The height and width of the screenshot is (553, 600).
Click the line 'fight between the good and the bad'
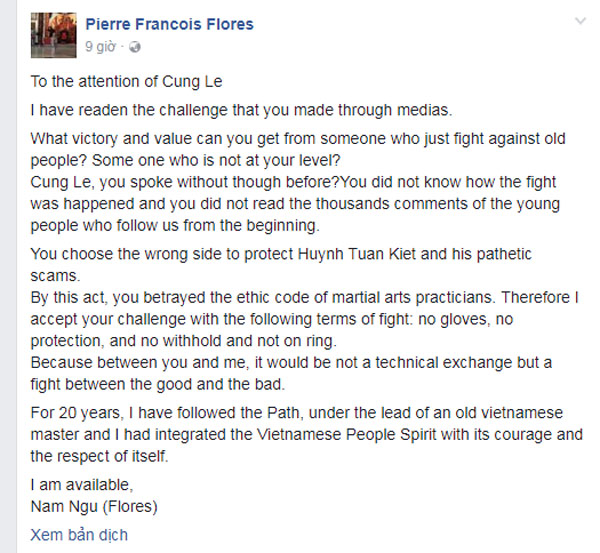158,384
